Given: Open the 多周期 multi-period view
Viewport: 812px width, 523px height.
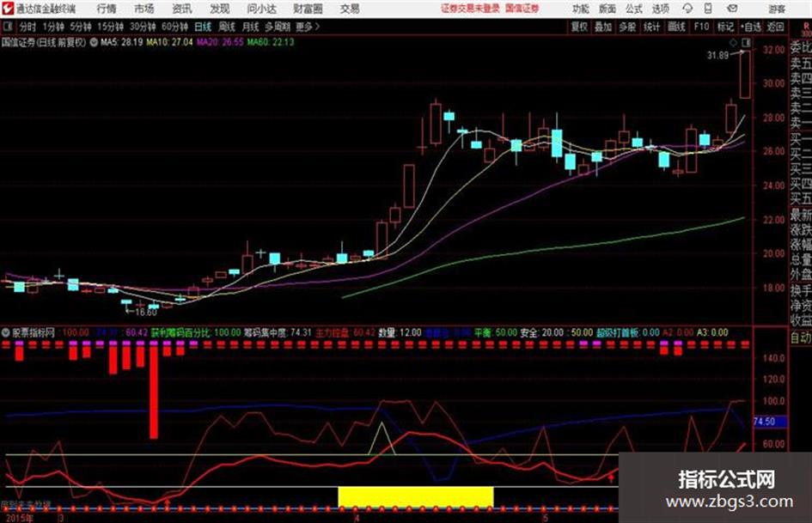Looking at the screenshot, I should click(278, 27).
